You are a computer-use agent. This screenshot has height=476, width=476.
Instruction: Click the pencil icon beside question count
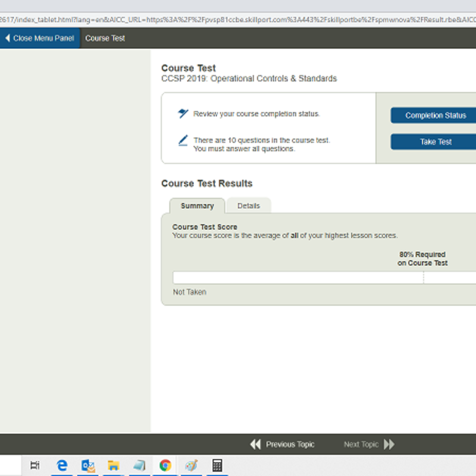[x=183, y=141]
